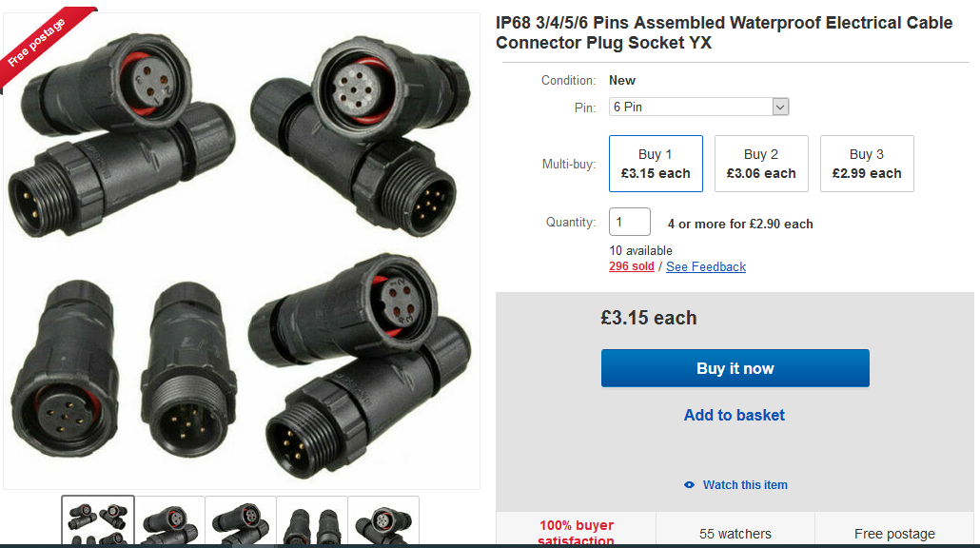Viewport: 980px width, 548px height.
Task: Choose the Buy 2 at £3.06 each option
Action: (x=761, y=164)
